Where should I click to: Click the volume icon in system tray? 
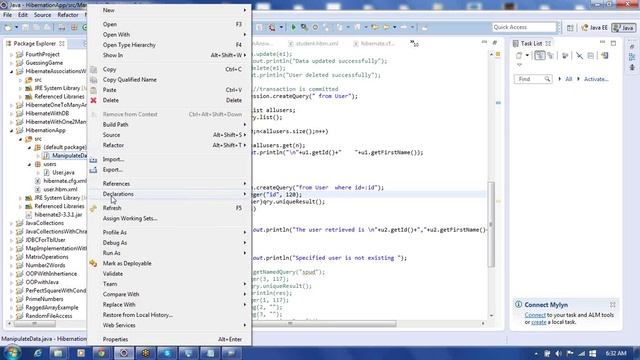pos(558,353)
